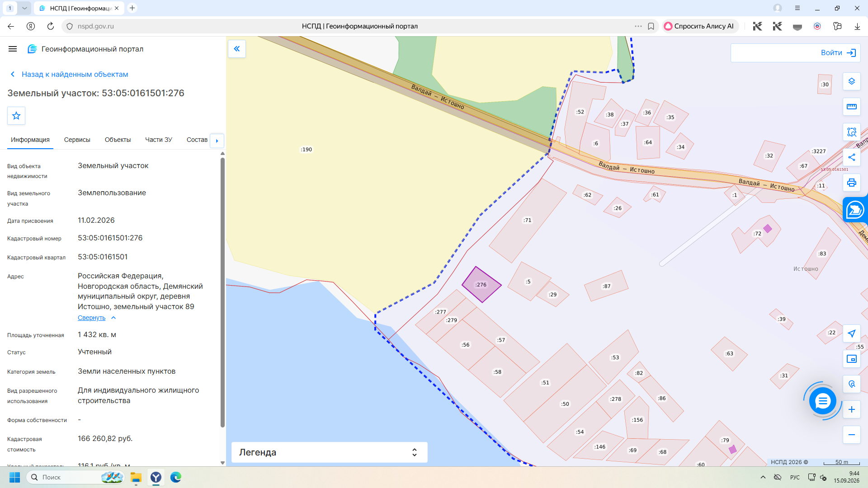Switch to the Сервисы tab
The width and height of the screenshot is (868, 488).
[x=77, y=140]
